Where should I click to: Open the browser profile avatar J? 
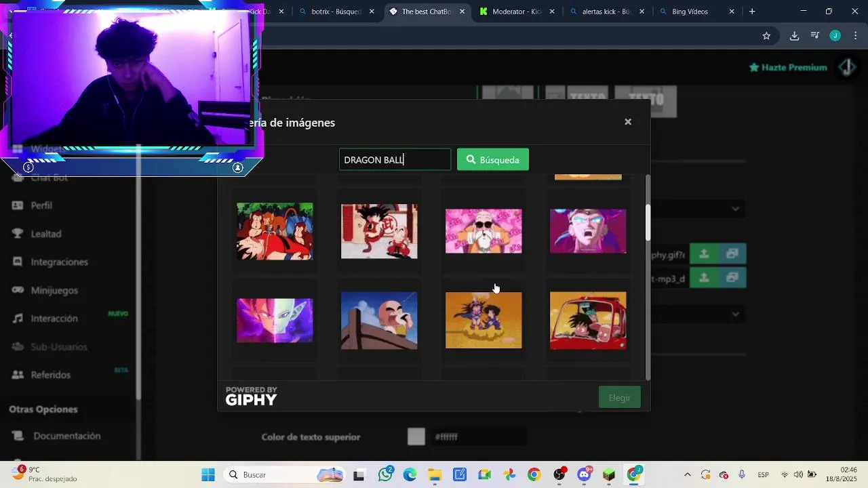[835, 36]
